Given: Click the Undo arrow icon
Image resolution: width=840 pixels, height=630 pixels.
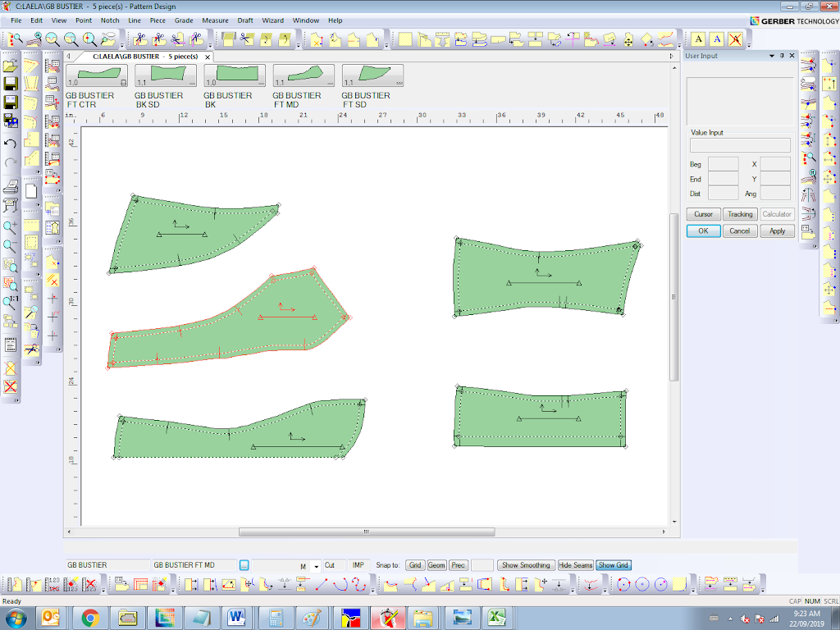Looking at the screenshot, I should (10, 143).
